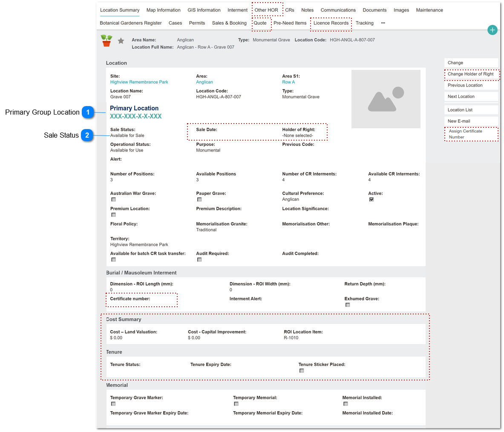The height and width of the screenshot is (432, 504).
Task: Check the Tenure Sticker Placed box
Action: pos(302,371)
